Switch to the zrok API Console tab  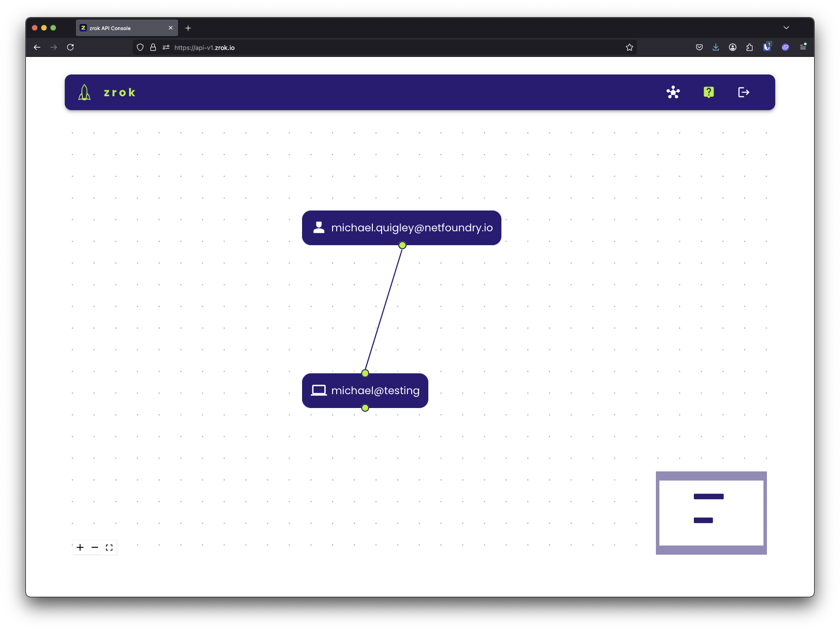(x=120, y=28)
